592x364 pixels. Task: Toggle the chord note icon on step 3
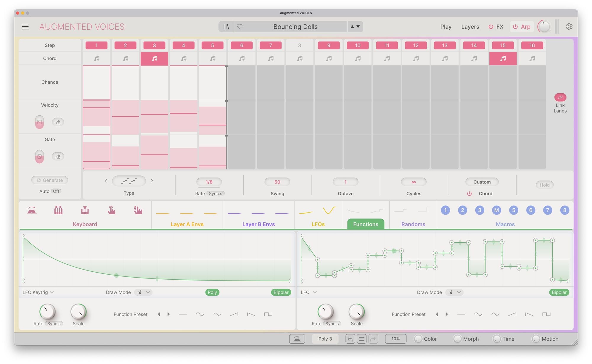click(154, 59)
